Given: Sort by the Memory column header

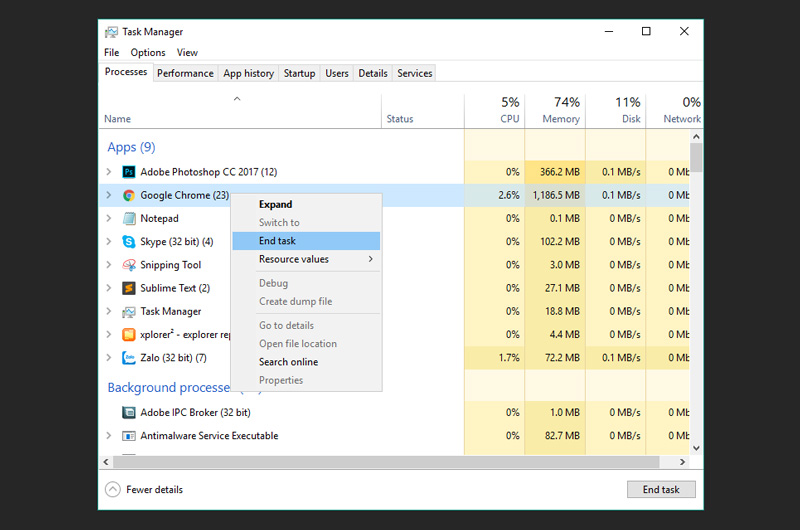Looking at the screenshot, I should click(555, 111).
